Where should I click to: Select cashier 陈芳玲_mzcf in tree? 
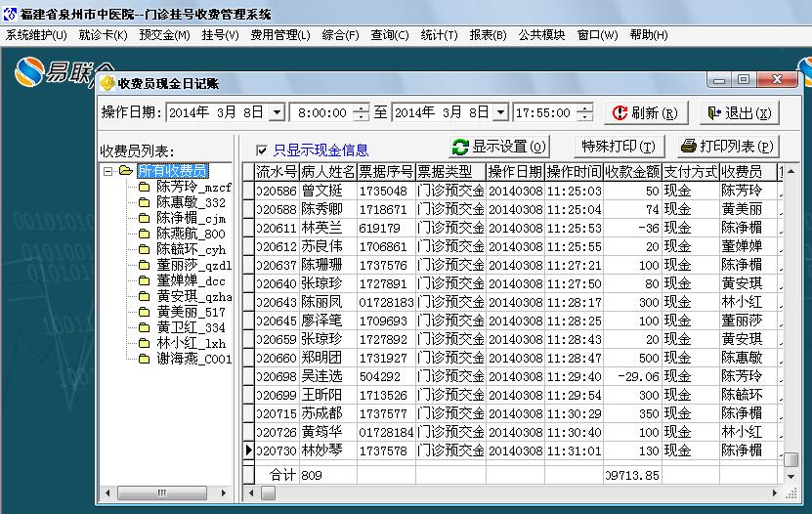193,187
